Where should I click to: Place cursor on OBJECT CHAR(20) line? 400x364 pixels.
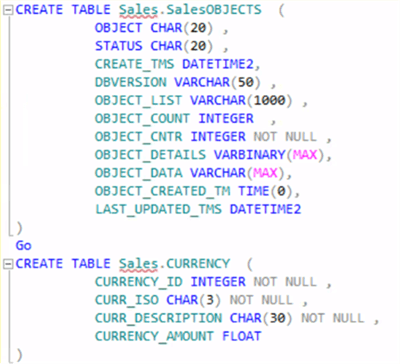(162, 28)
